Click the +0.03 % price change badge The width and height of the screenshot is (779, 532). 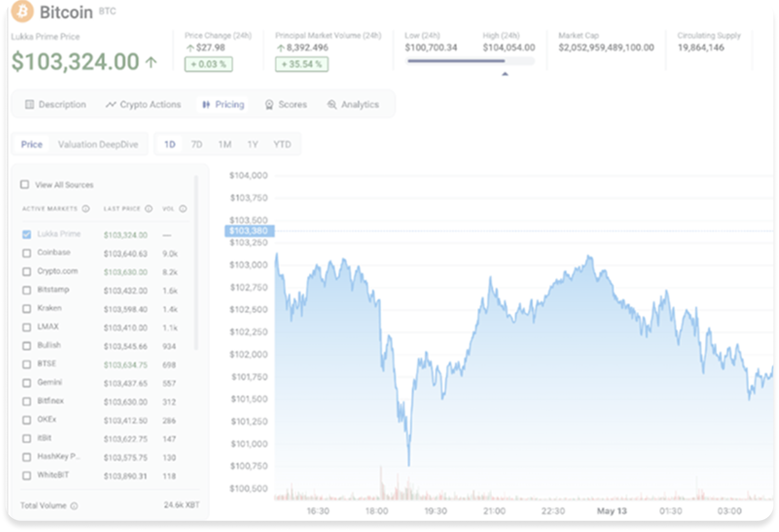pos(209,64)
